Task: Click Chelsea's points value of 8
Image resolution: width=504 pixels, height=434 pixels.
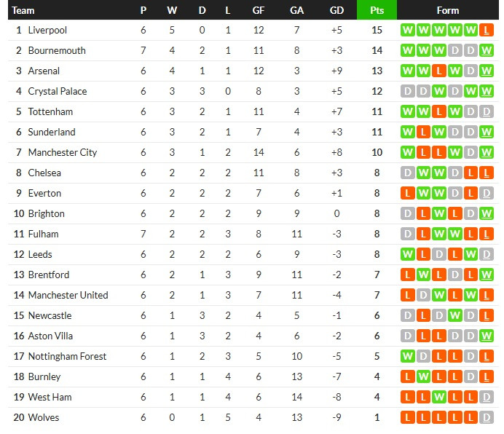Action: (x=377, y=173)
